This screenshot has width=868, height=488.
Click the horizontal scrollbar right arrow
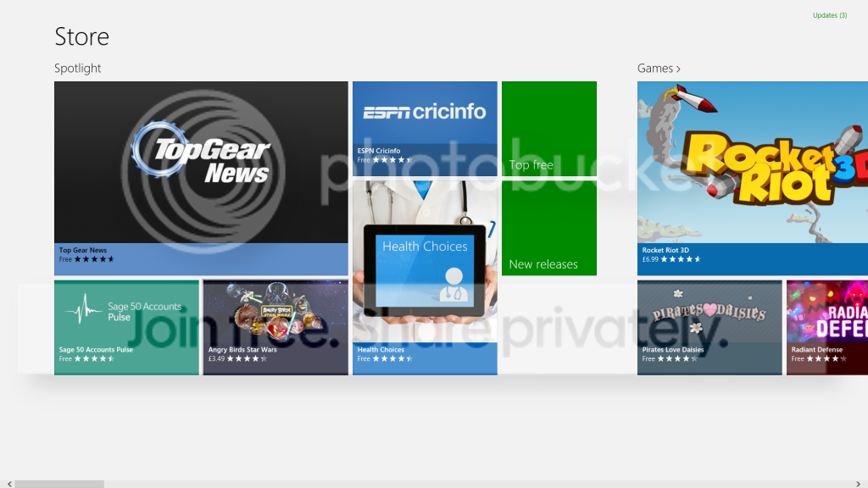[x=858, y=484]
